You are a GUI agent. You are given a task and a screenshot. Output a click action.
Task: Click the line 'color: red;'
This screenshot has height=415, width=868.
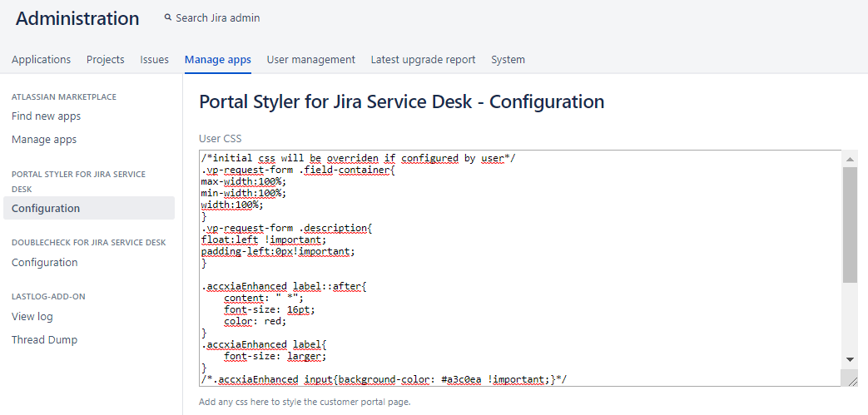pos(255,321)
